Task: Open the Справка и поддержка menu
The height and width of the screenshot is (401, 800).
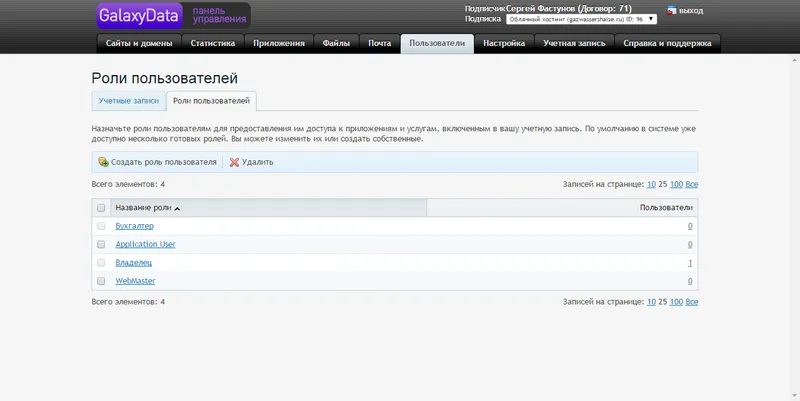Action: [667, 43]
